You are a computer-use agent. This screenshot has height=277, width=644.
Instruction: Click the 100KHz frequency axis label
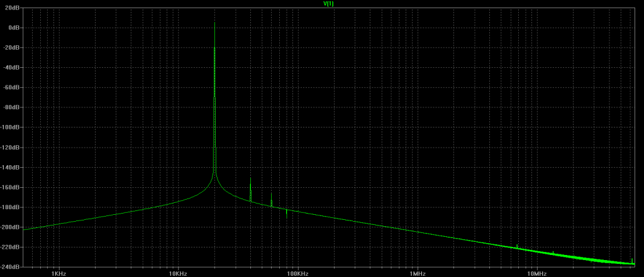point(297,273)
